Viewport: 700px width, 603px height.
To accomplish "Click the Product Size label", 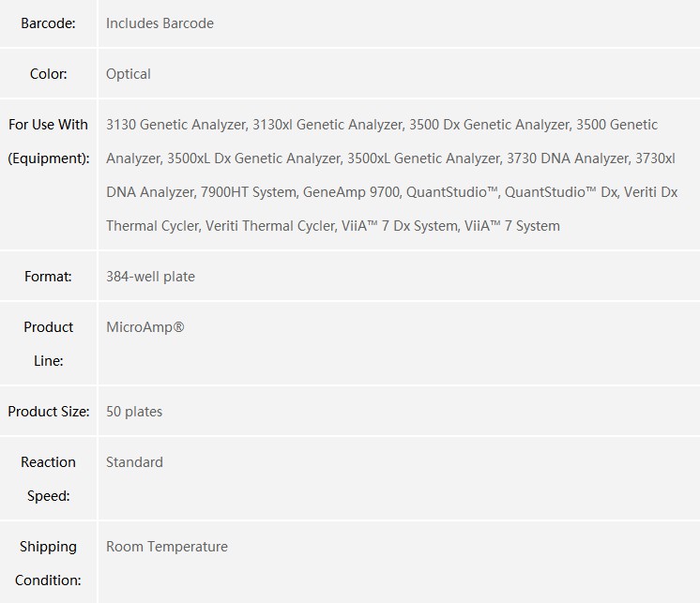I will coord(48,412).
